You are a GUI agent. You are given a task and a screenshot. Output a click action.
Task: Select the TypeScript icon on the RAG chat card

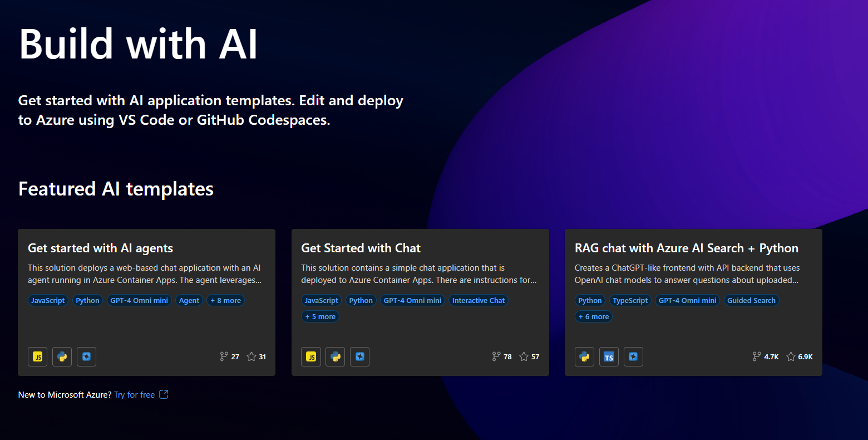(x=609, y=356)
